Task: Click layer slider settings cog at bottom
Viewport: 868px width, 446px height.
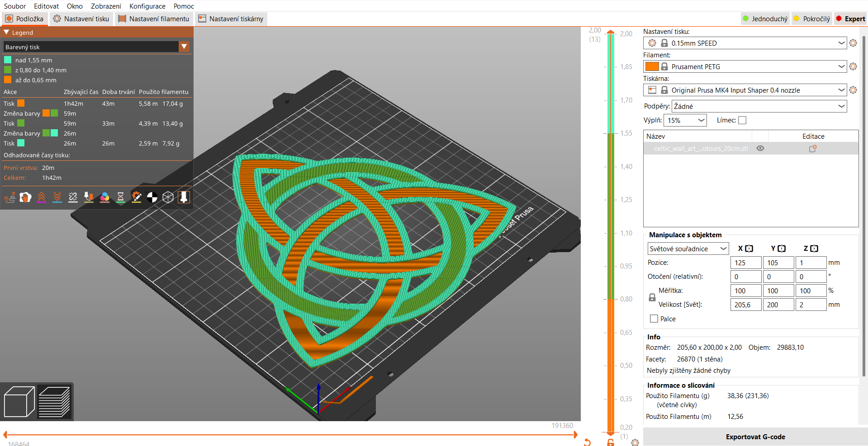Action: click(635, 442)
